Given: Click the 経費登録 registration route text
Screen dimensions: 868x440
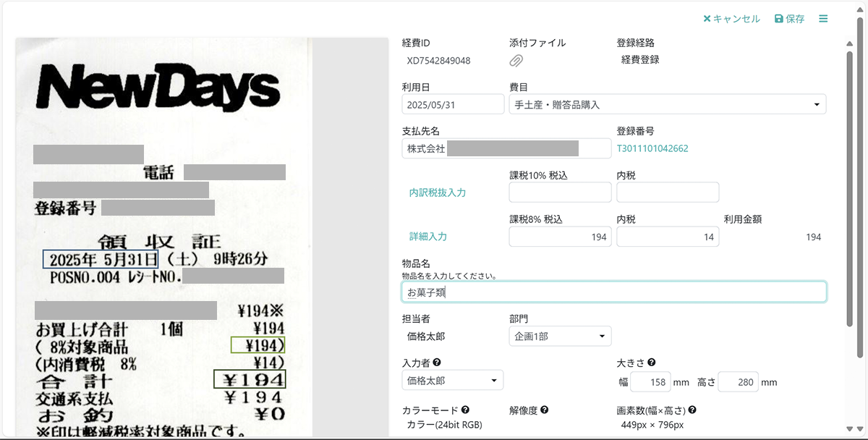Looking at the screenshot, I should tap(640, 60).
